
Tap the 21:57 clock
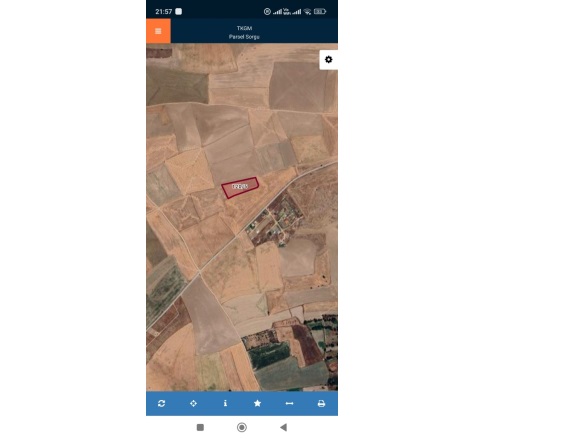click(163, 12)
